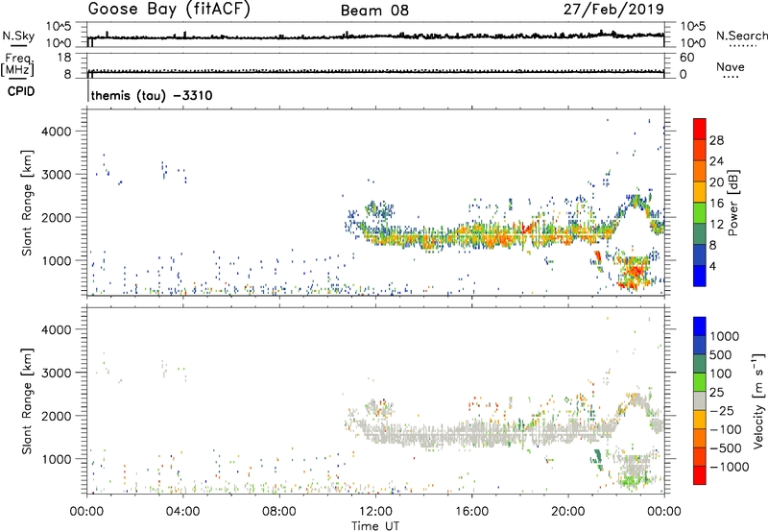Click "3000" on the power panel range axis
The width and height of the screenshot is (768, 532).
57,175
